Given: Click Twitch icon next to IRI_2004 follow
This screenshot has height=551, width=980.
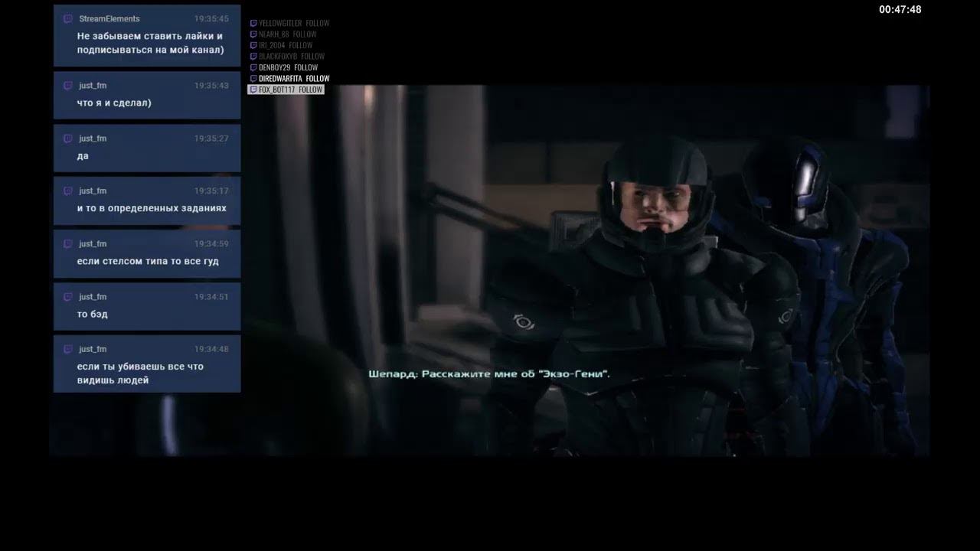Looking at the screenshot, I should pyautogui.click(x=253, y=45).
